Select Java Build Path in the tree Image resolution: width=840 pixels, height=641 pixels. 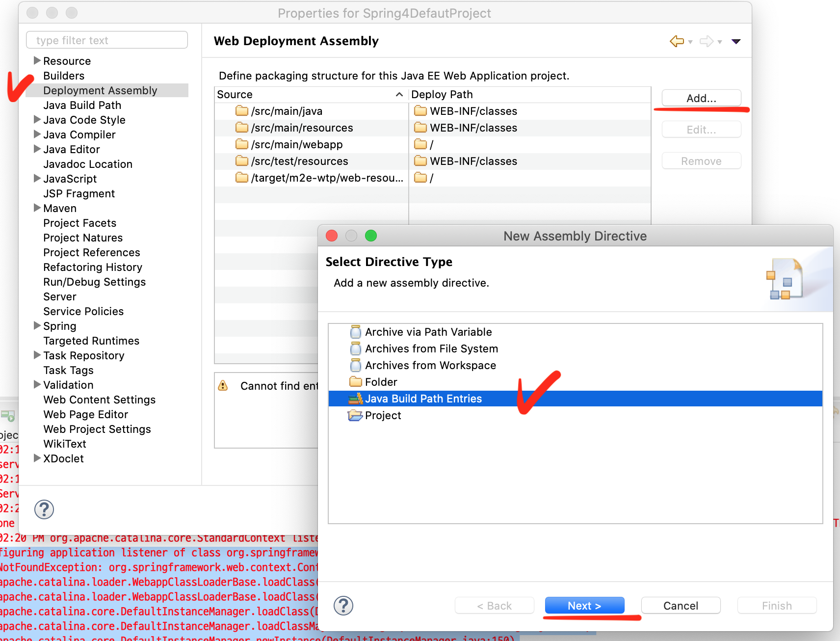click(x=82, y=105)
